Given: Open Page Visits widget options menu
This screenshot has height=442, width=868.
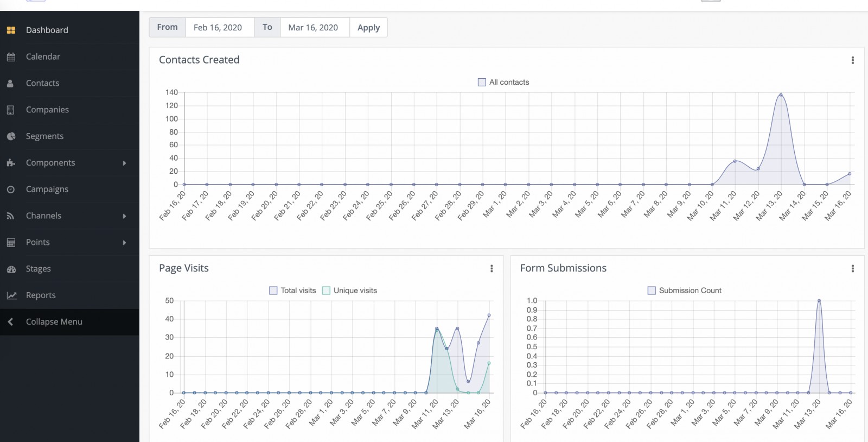Looking at the screenshot, I should pos(492,269).
